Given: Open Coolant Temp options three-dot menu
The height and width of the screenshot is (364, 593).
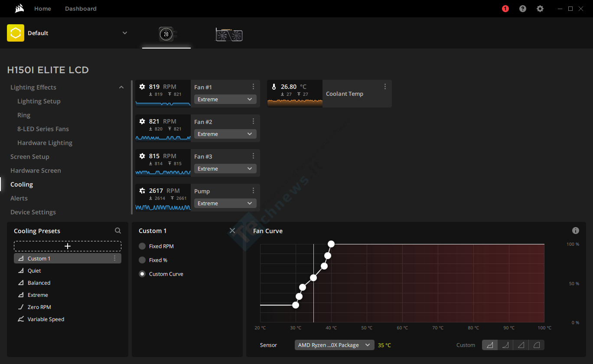Looking at the screenshot, I should click(x=385, y=87).
